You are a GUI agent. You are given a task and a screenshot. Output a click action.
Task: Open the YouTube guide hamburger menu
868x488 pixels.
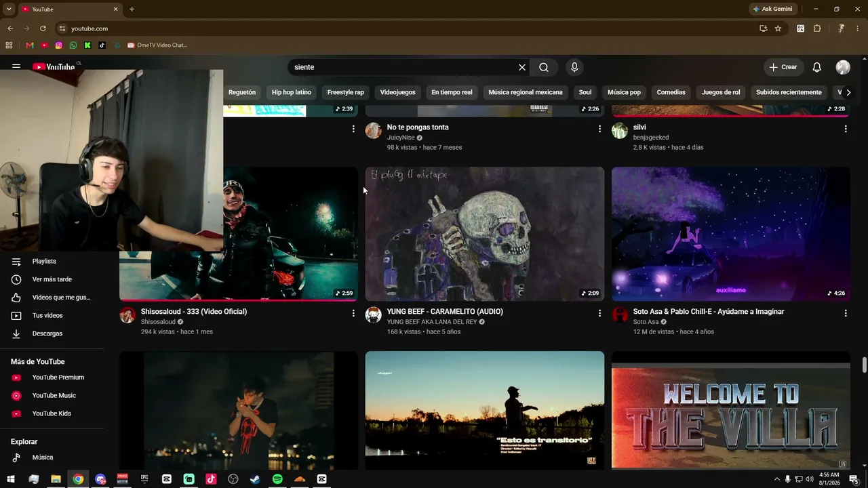coord(16,67)
